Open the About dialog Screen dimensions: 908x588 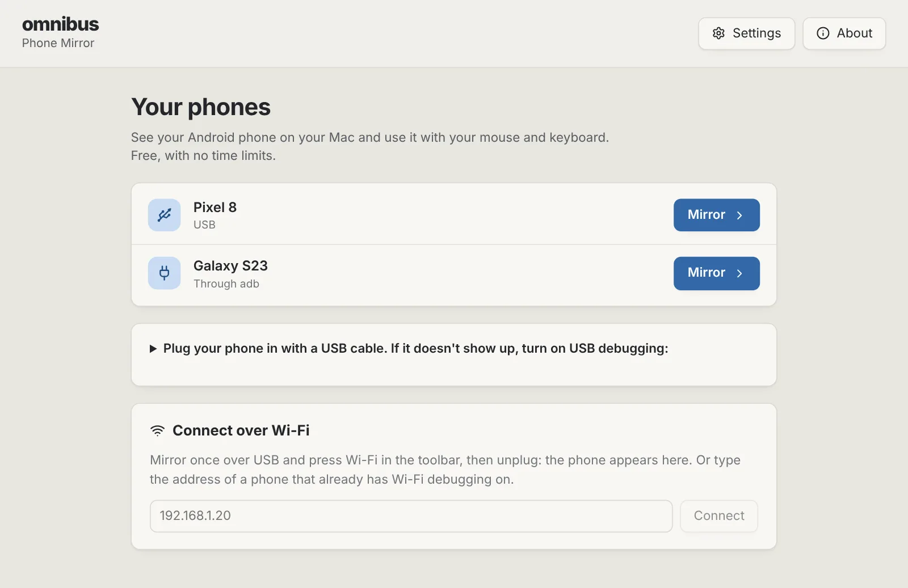click(x=844, y=33)
